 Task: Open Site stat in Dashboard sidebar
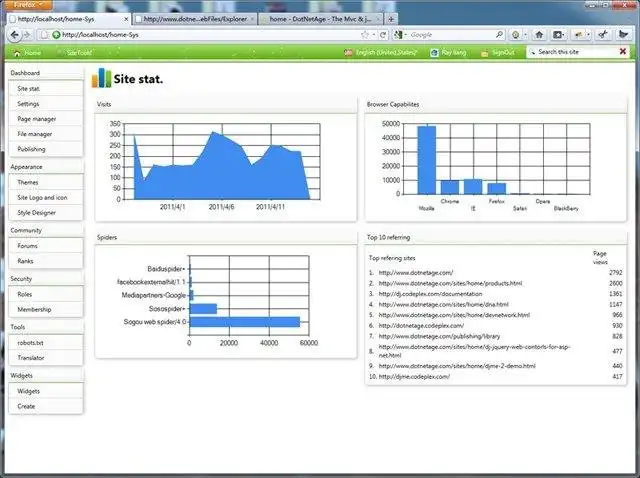(46, 88)
